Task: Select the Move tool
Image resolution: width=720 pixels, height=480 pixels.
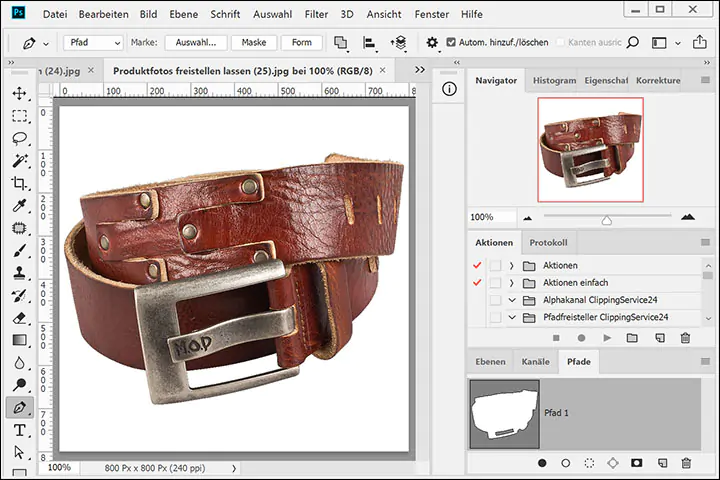Action: pos(19,93)
